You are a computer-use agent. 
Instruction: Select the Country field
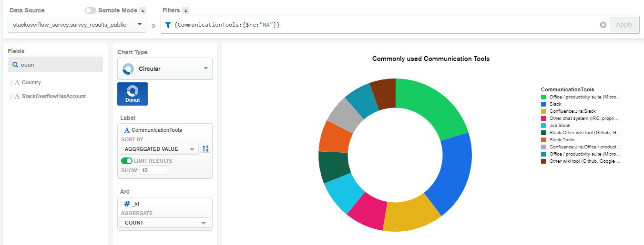click(31, 83)
